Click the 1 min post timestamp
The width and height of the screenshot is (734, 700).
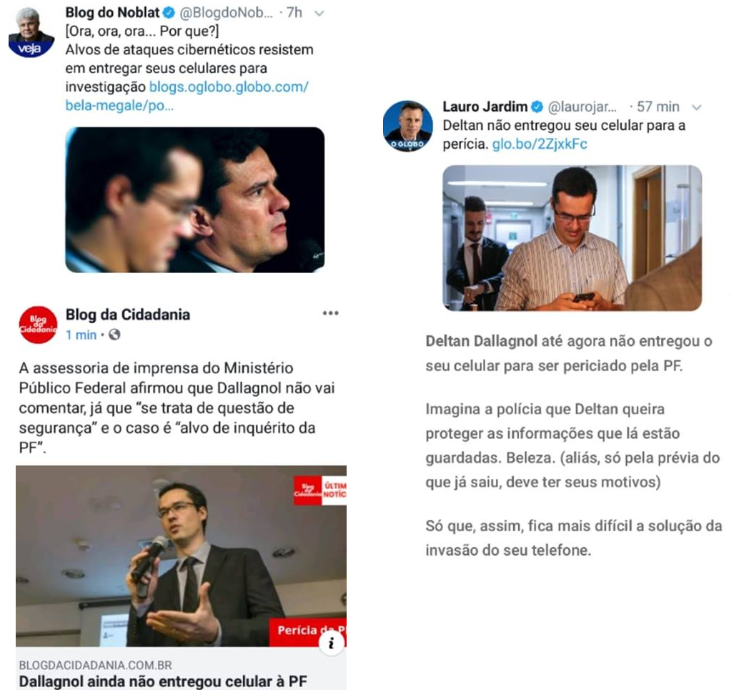click(81, 335)
